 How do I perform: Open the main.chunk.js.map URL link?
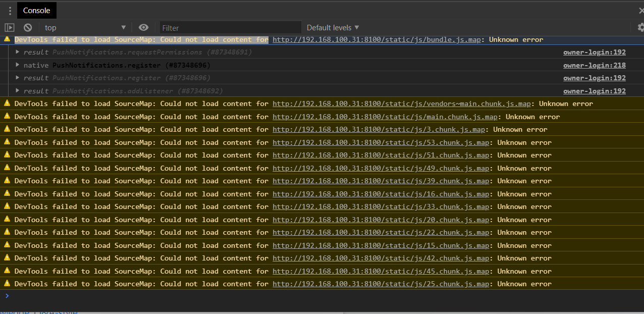pyautogui.click(x=385, y=117)
